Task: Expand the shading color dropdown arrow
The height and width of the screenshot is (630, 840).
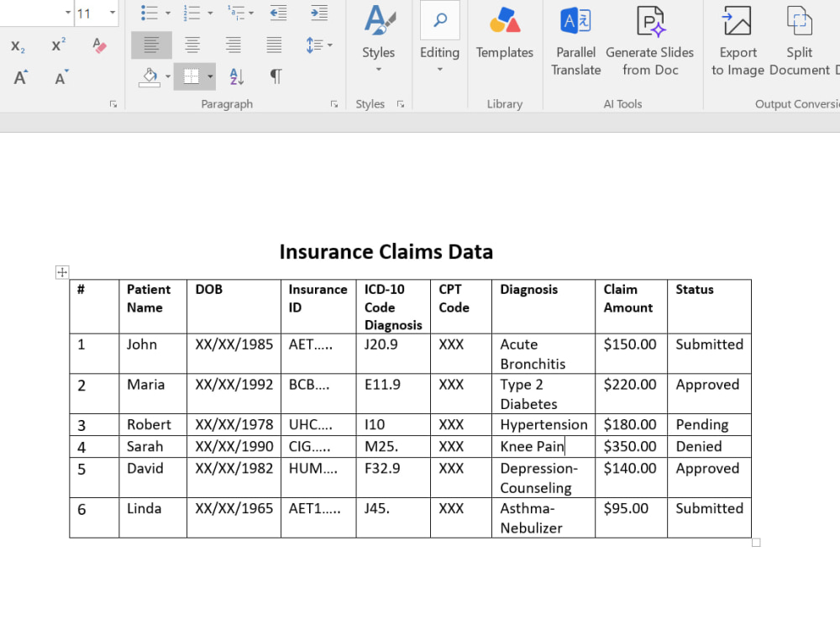Action: point(168,76)
